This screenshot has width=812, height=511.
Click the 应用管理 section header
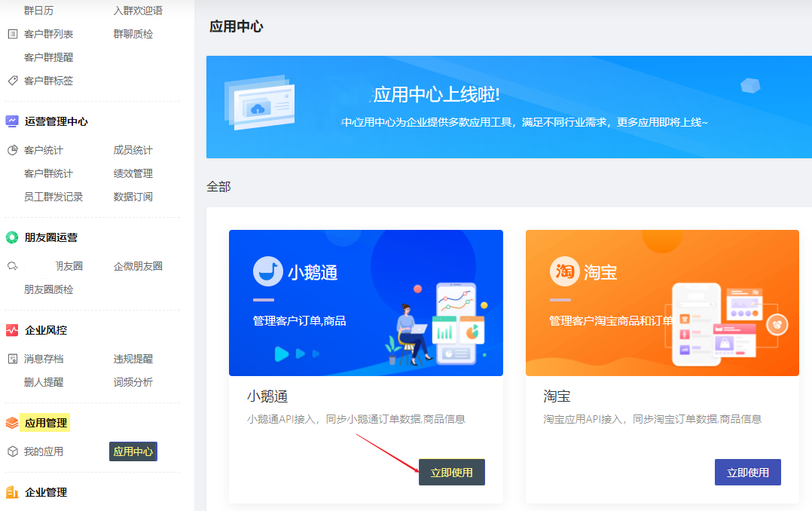pos(45,423)
